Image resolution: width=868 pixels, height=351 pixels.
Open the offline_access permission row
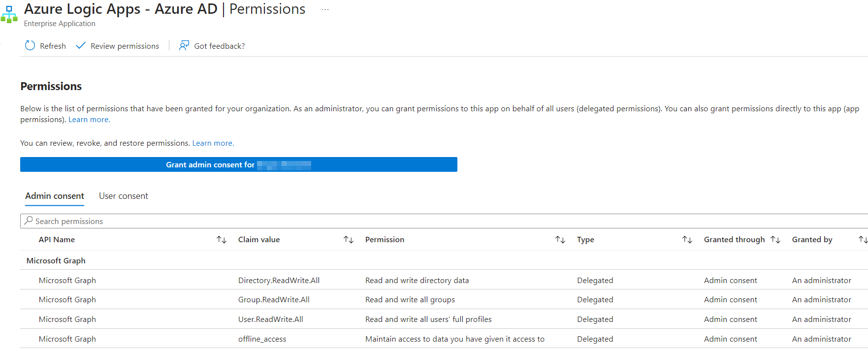tap(262, 339)
